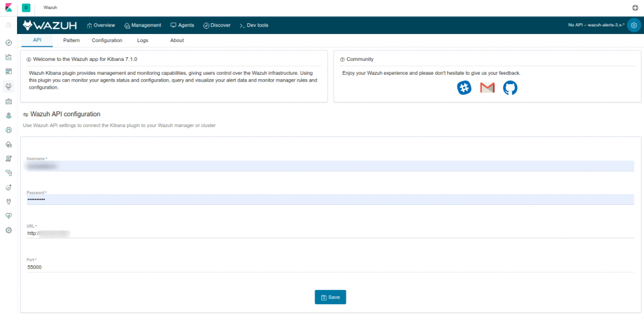Open the Slack community icon

pyautogui.click(x=464, y=87)
